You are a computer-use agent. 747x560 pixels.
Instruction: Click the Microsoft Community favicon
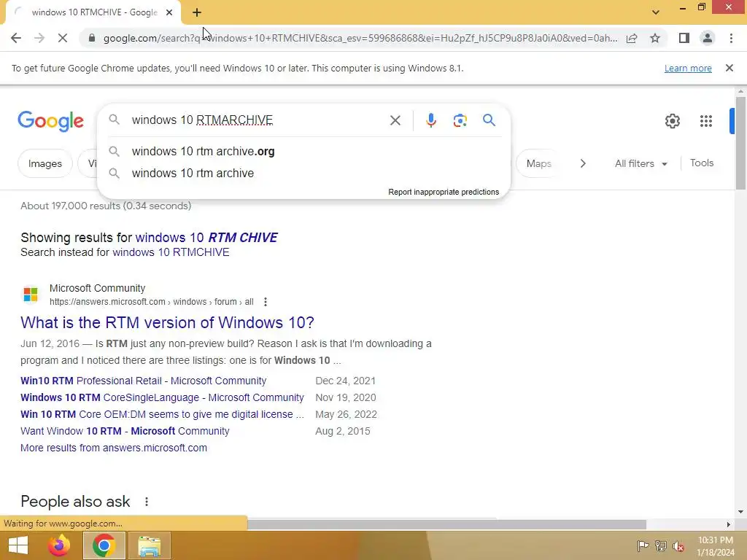coord(31,295)
